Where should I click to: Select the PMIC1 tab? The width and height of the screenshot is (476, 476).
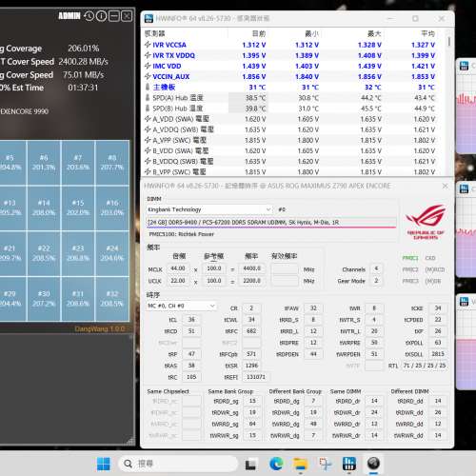[410, 258]
